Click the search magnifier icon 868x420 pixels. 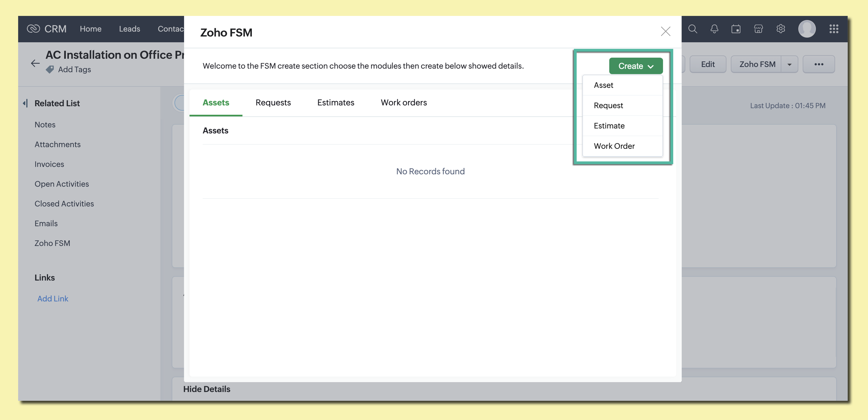pyautogui.click(x=692, y=29)
